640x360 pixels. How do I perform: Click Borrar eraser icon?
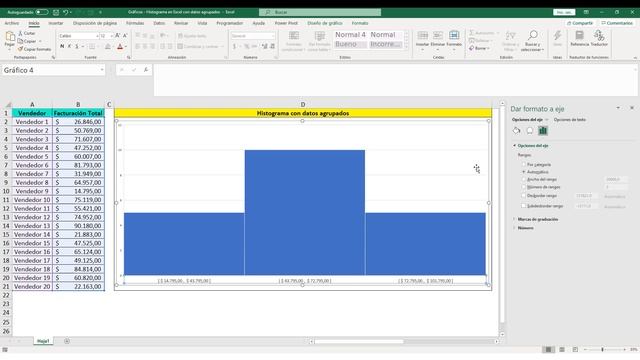click(x=471, y=48)
